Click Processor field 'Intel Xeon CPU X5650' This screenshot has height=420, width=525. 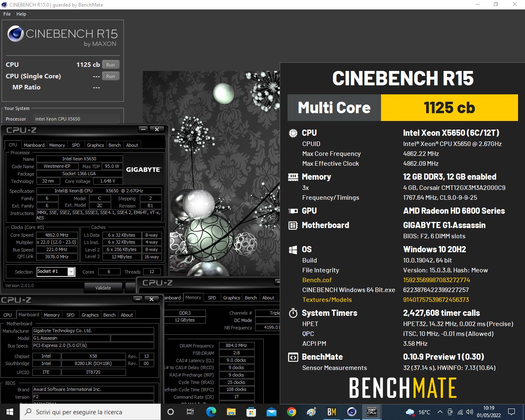click(x=77, y=119)
